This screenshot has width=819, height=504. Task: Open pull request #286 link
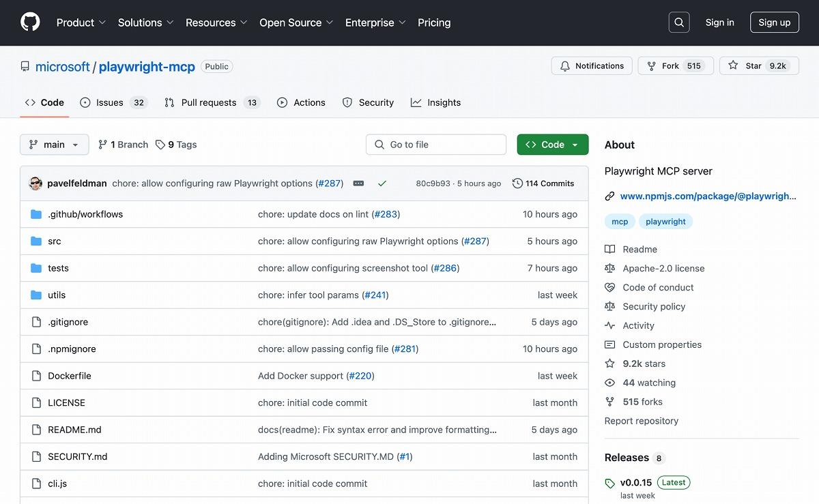click(445, 268)
